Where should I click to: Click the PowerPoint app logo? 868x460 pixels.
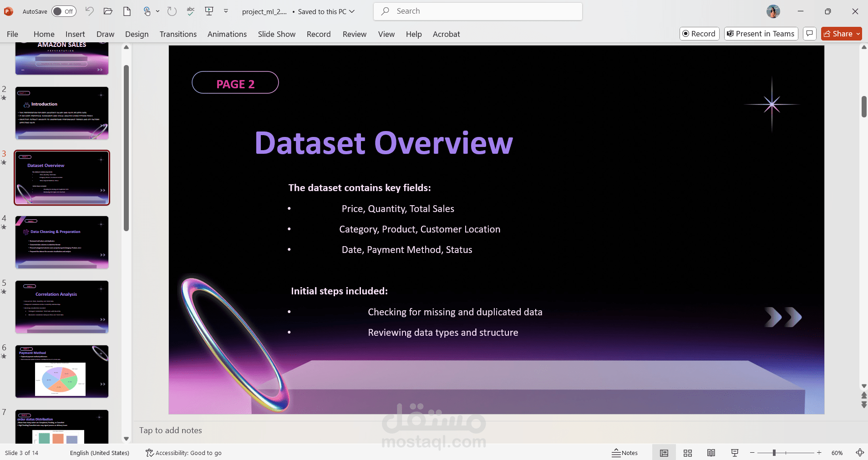(9, 11)
